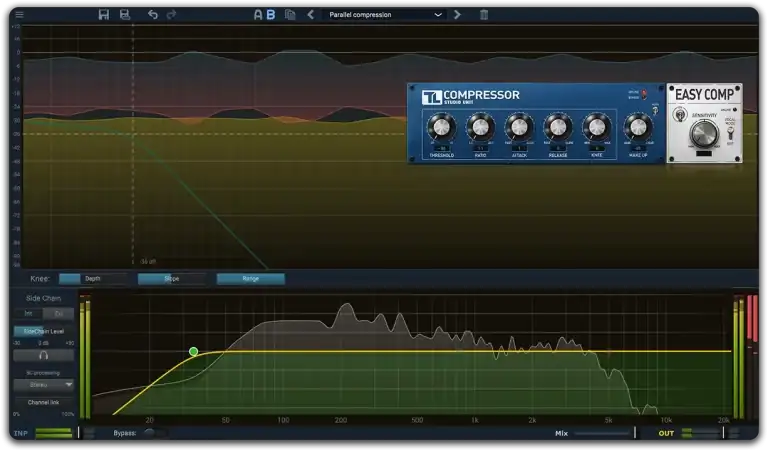The width and height of the screenshot is (768, 451).
Task: Redo the last undone change
Action: click(171, 15)
